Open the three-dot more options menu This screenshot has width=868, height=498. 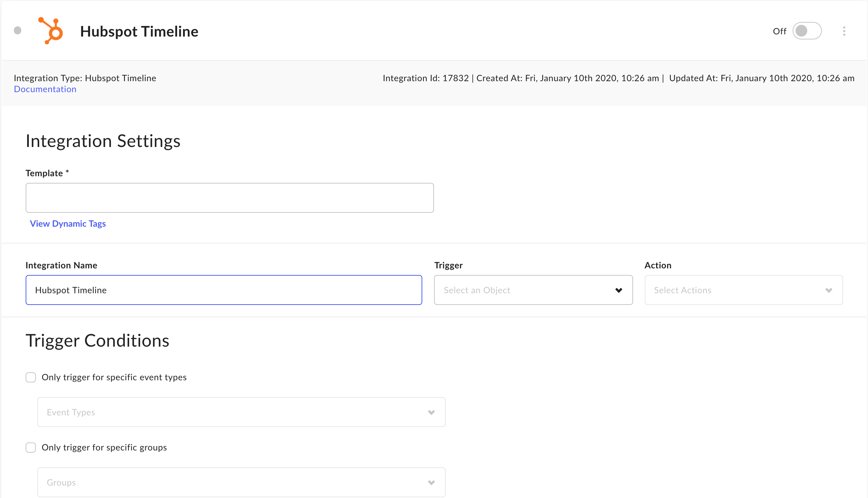844,31
